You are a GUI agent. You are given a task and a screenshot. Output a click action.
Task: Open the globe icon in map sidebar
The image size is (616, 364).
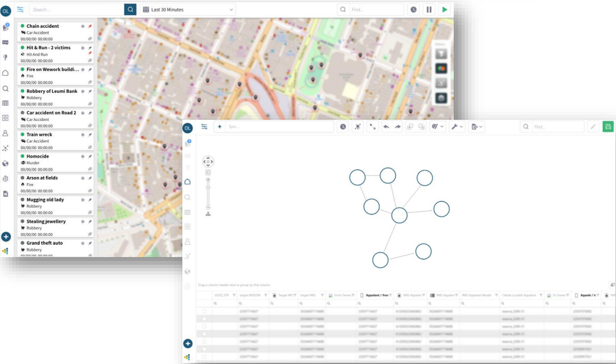5,163
